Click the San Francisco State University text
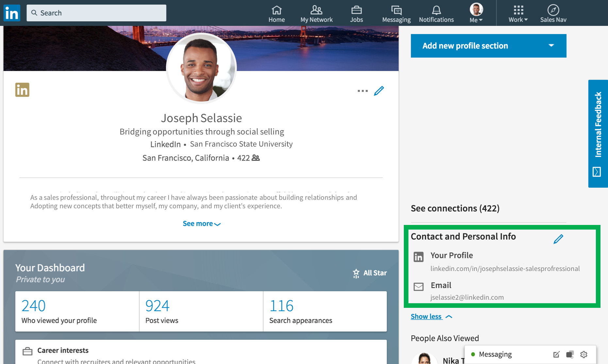The image size is (608, 364). (x=241, y=144)
